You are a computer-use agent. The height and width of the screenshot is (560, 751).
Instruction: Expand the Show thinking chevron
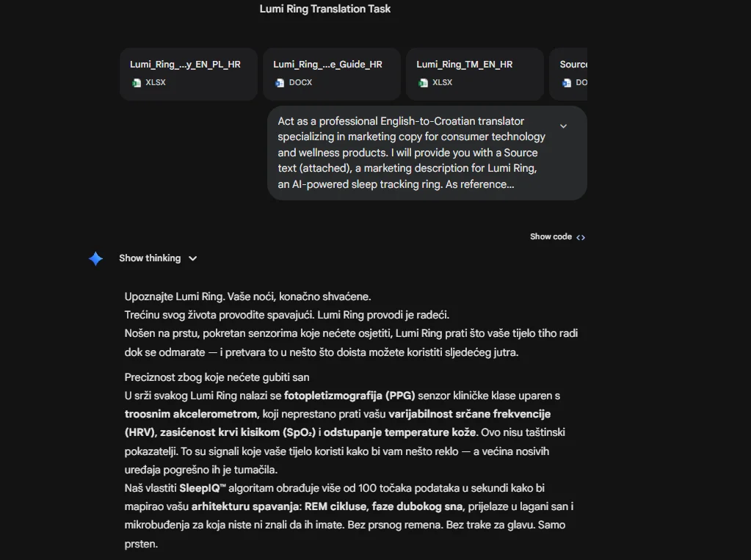click(192, 258)
